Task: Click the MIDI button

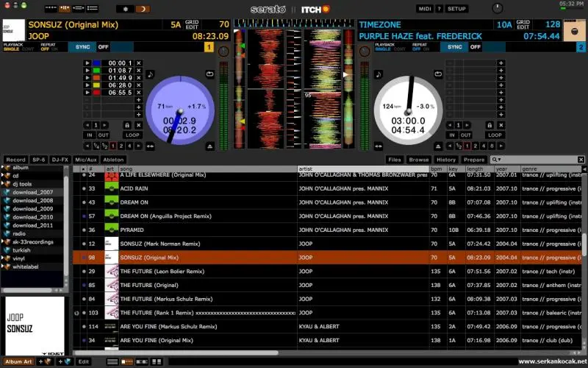Action: [x=424, y=9]
